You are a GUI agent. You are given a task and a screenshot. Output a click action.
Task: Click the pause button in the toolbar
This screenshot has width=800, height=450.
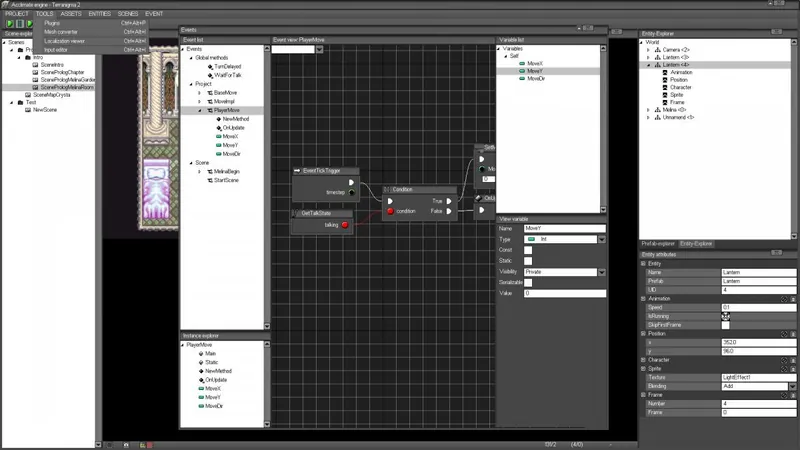pos(20,23)
